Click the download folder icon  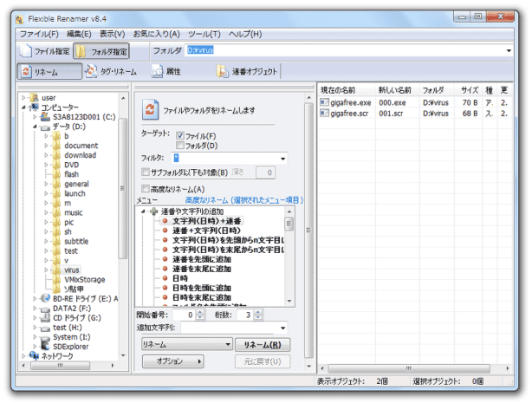click(x=56, y=155)
